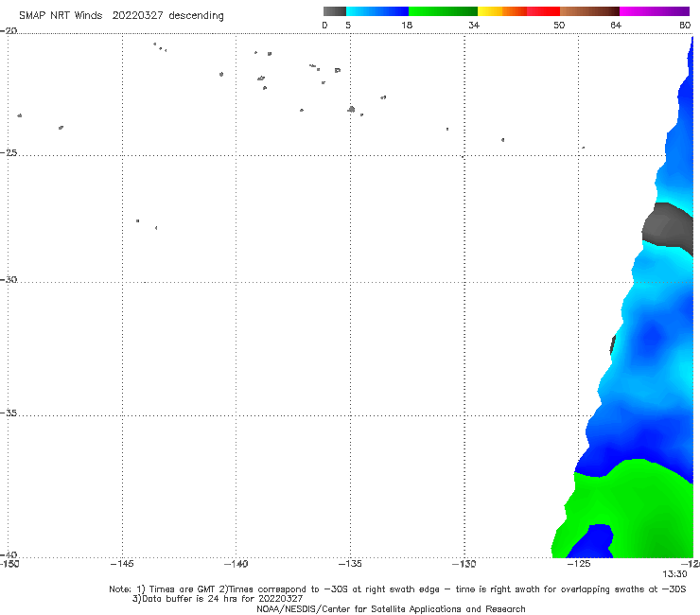Viewport: 700px width, 615px height.
Task: Click longitude axis label -125
Action: 579,564
